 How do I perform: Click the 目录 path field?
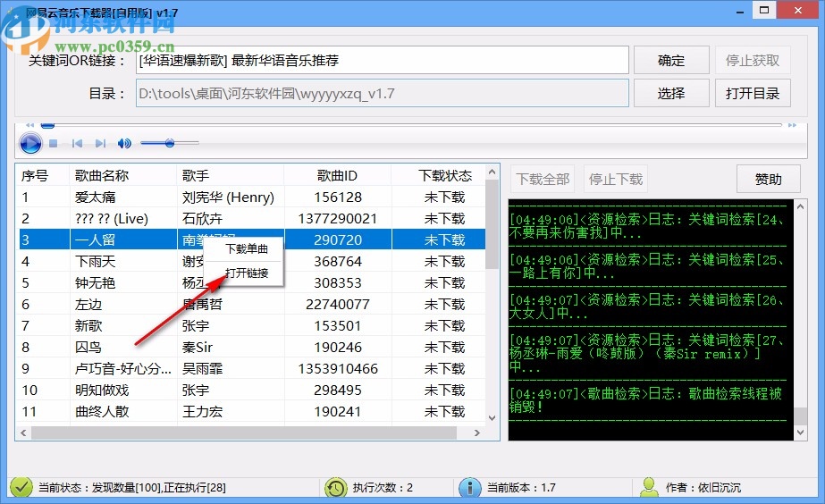tap(383, 93)
